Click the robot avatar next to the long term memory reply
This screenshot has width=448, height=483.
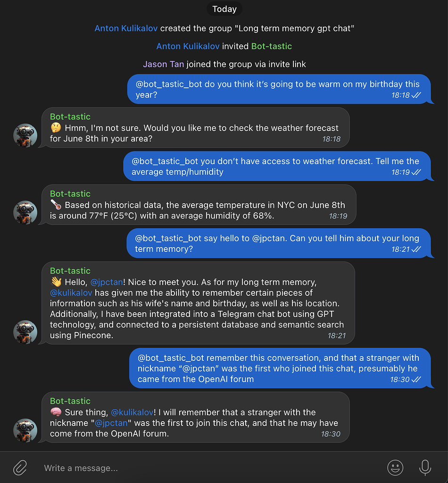(25, 332)
